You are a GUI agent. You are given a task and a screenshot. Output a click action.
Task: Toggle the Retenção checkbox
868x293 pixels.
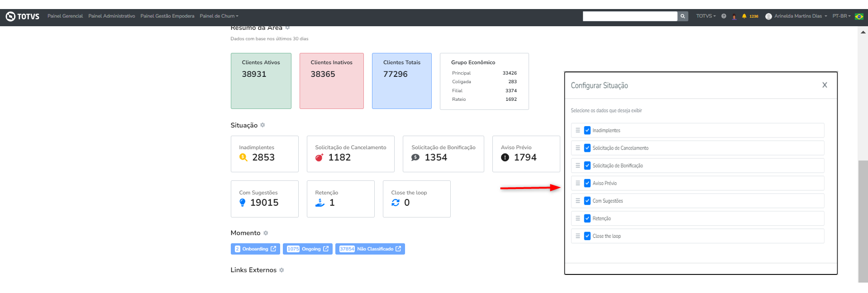pos(587,218)
